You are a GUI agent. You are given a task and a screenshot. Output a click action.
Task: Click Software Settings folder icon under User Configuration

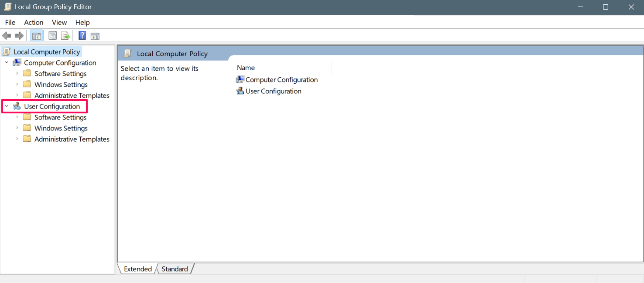(x=27, y=117)
